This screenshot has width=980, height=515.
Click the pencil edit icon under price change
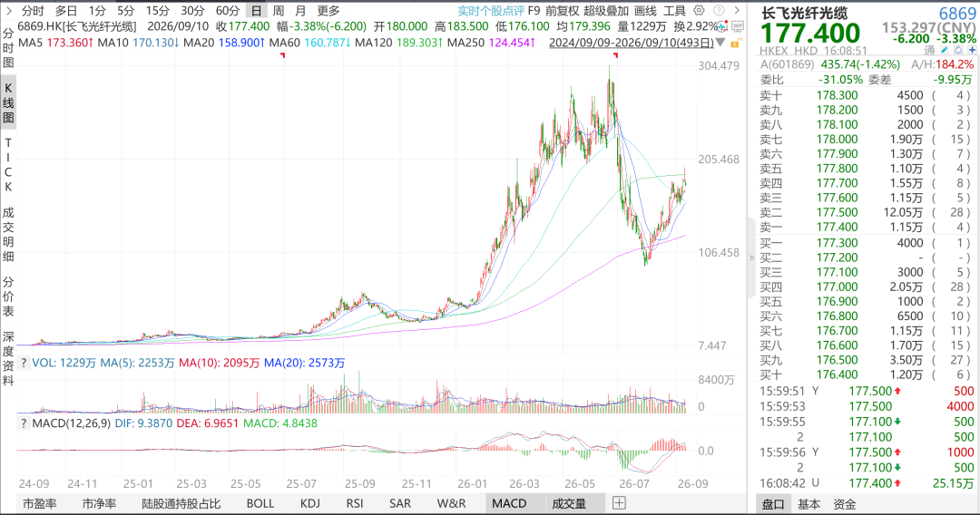[x=946, y=50]
